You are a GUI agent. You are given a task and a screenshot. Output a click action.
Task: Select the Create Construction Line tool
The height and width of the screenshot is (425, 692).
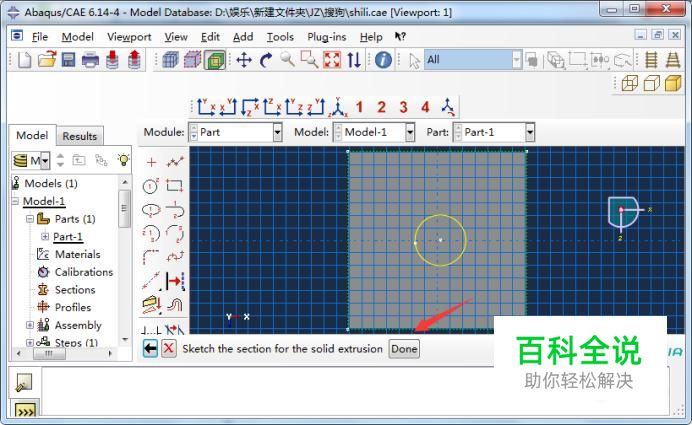[151, 281]
